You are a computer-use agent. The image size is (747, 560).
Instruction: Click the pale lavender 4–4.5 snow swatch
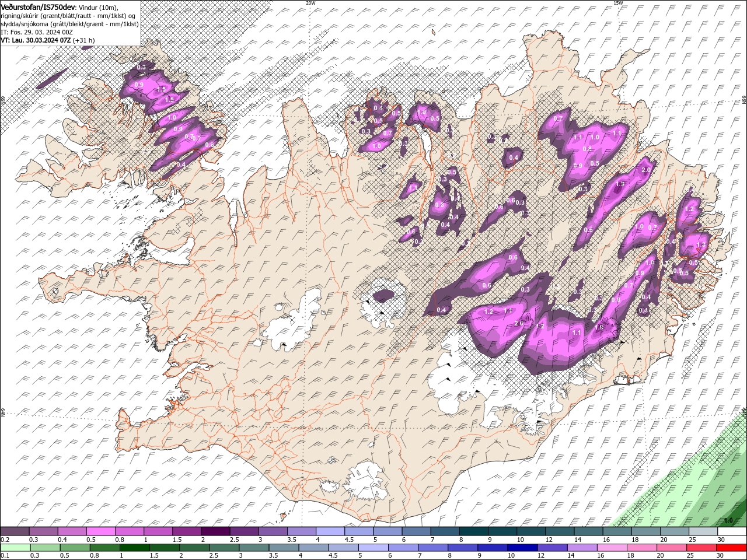(329, 531)
